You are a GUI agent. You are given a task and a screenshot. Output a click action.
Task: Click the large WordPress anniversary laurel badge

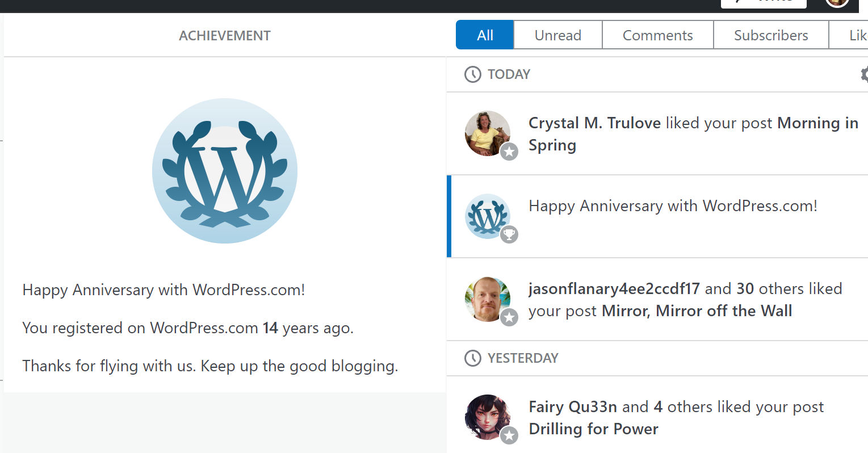coord(225,171)
